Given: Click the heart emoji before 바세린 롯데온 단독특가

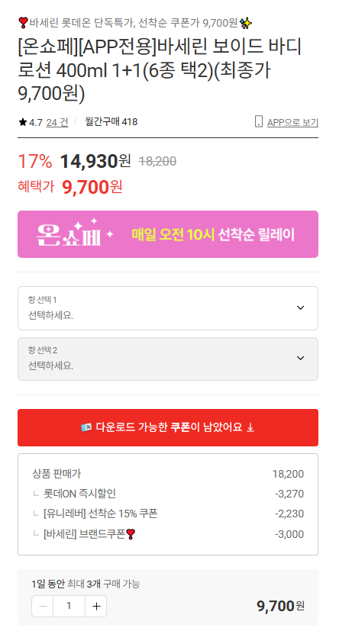Looking at the screenshot, I should (x=23, y=23).
